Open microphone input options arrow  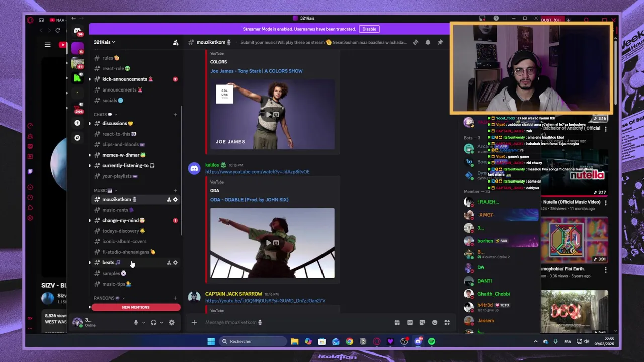143,323
